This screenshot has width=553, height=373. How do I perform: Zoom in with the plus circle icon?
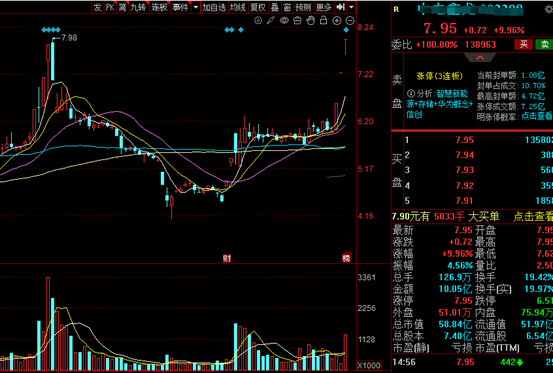[x=337, y=20]
